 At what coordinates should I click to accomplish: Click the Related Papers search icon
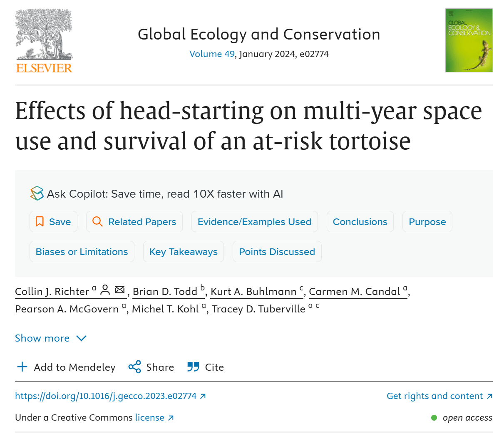tap(97, 222)
